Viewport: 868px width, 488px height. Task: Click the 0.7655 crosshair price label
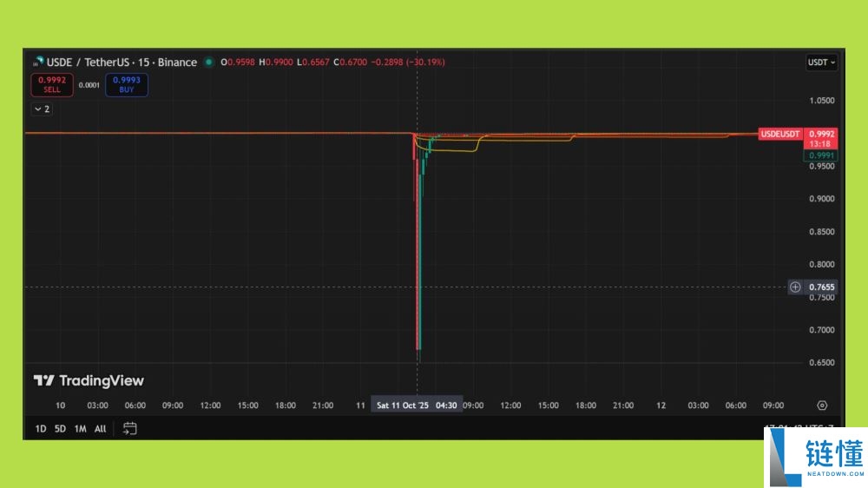click(x=821, y=287)
